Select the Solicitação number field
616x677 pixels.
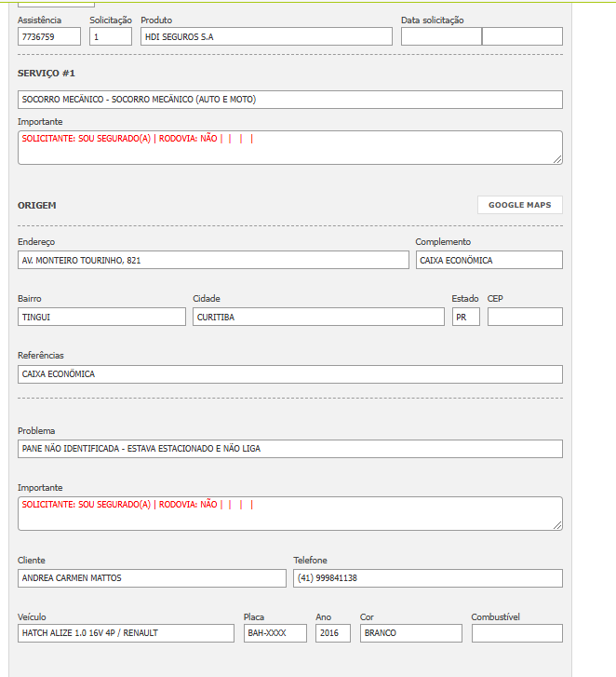111,37
